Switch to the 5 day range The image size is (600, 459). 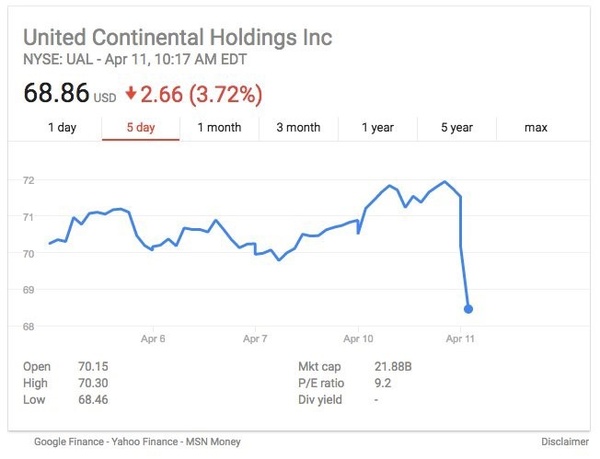pyautogui.click(x=141, y=128)
